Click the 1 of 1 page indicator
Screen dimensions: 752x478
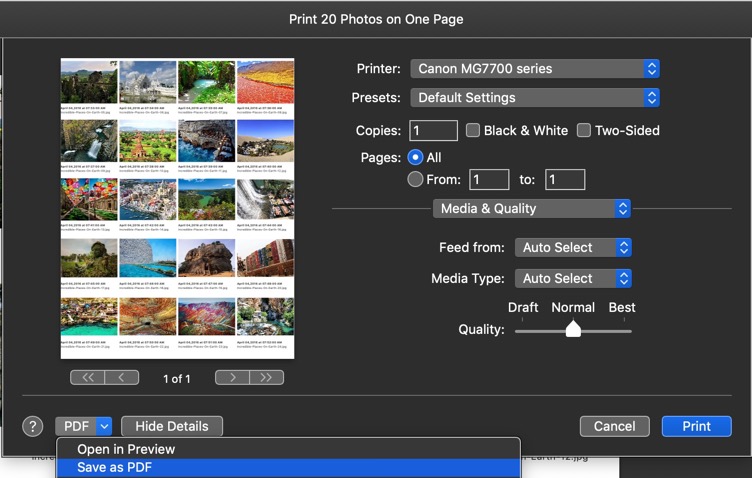[176, 379]
